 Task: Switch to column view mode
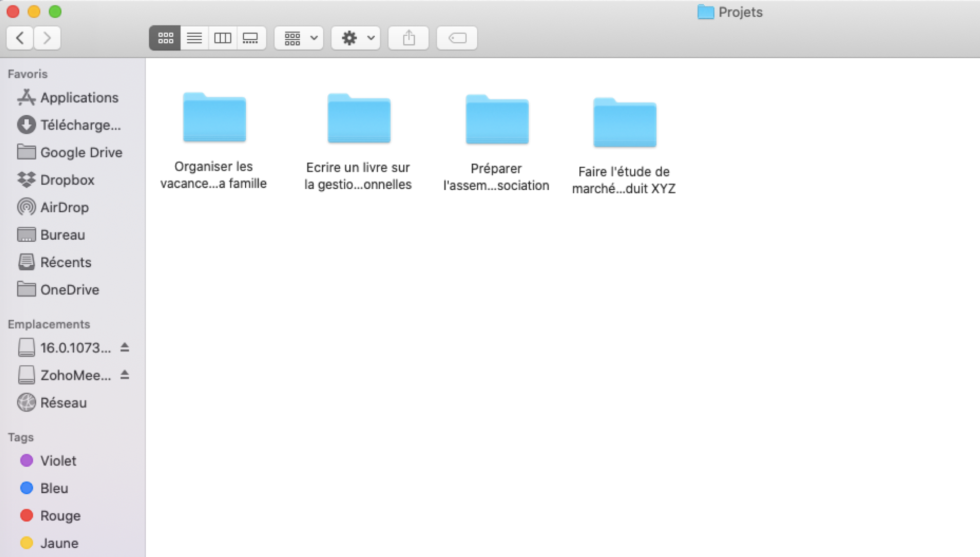pyautogui.click(x=223, y=38)
